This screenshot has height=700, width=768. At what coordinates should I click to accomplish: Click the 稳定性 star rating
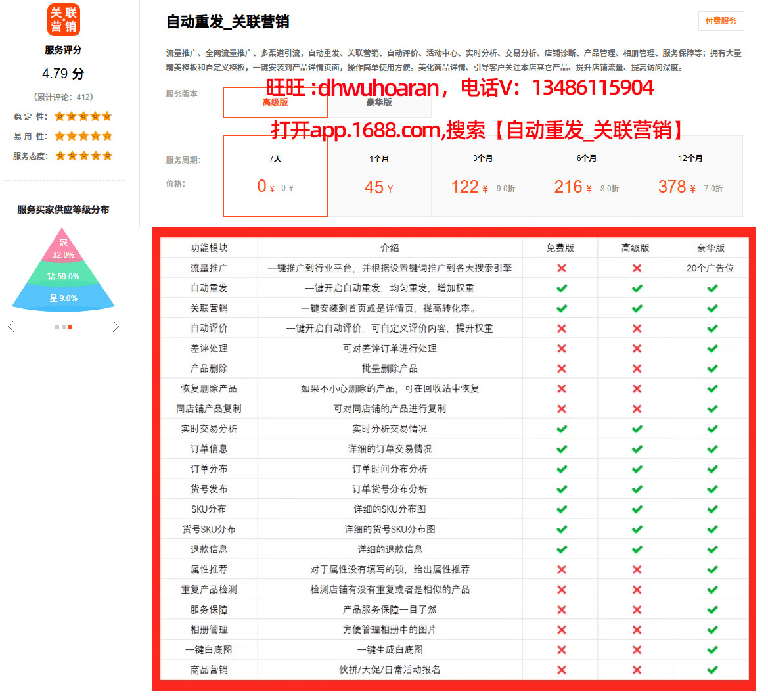pos(83,116)
